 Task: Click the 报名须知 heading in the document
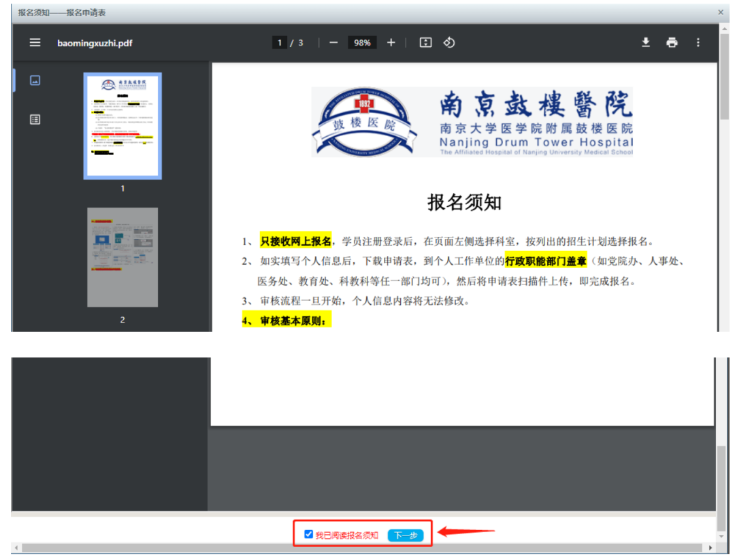(464, 203)
